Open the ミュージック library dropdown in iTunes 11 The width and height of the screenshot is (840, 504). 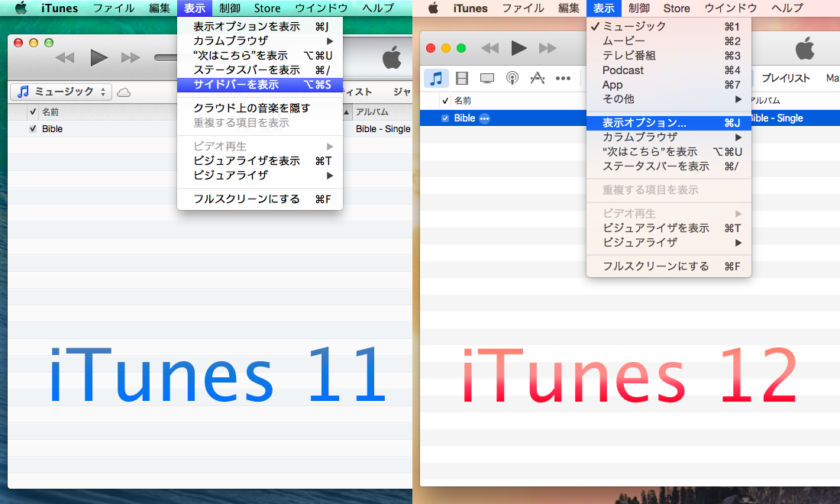60,92
